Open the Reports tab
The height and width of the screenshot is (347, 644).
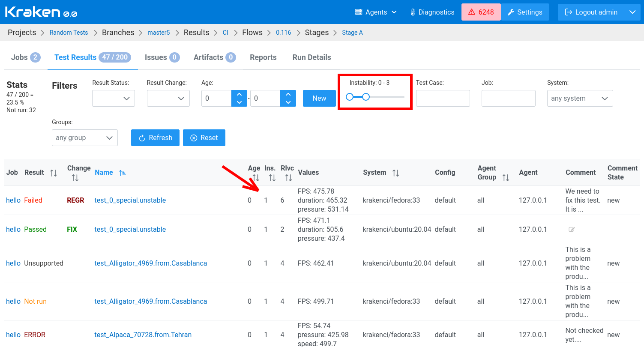tap(263, 57)
